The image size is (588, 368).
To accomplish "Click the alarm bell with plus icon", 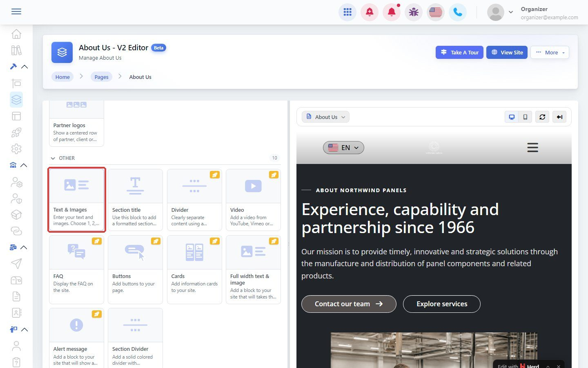I will [x=370, y=12].
